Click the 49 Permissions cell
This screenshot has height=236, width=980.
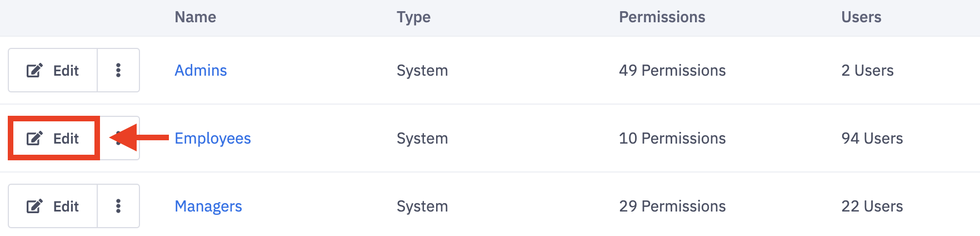coord(672,71)
